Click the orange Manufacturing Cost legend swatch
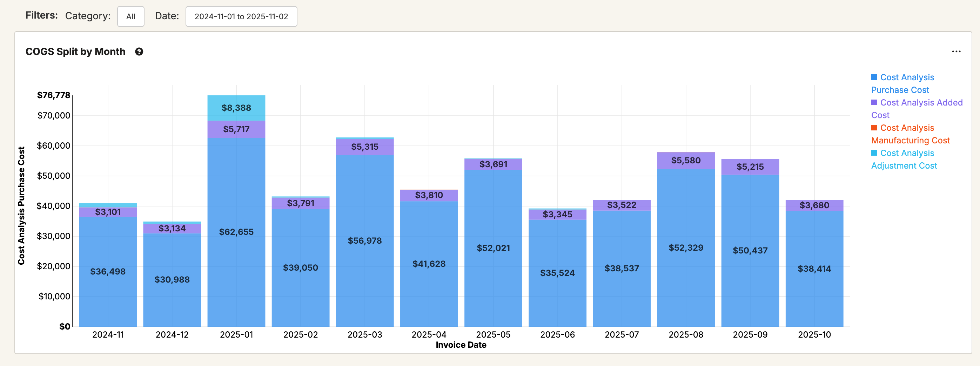This screenshot has height=366, width=980. [874, 128]
